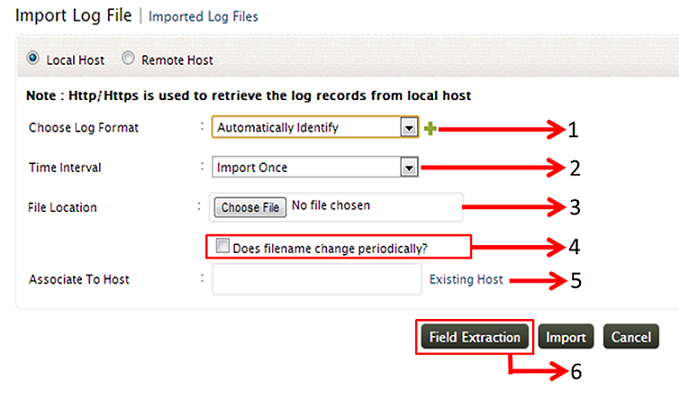The height and width of the screenshot is (409, 679).
Task: Select the Local Host radio button
Action: click(x=34, y=60)
